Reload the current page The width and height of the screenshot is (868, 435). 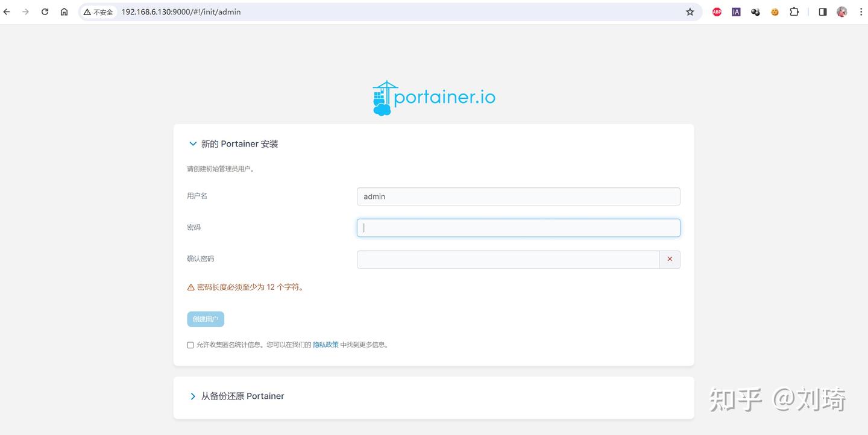(45, 11)
